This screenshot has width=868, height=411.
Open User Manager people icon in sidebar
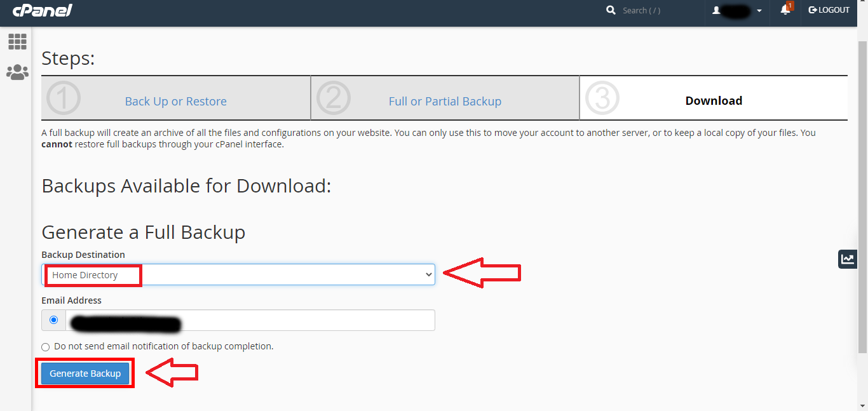point(17,72)
